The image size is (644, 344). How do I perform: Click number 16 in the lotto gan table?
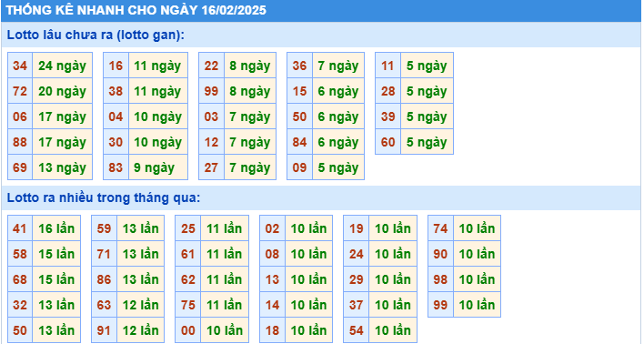click(116, 66)
